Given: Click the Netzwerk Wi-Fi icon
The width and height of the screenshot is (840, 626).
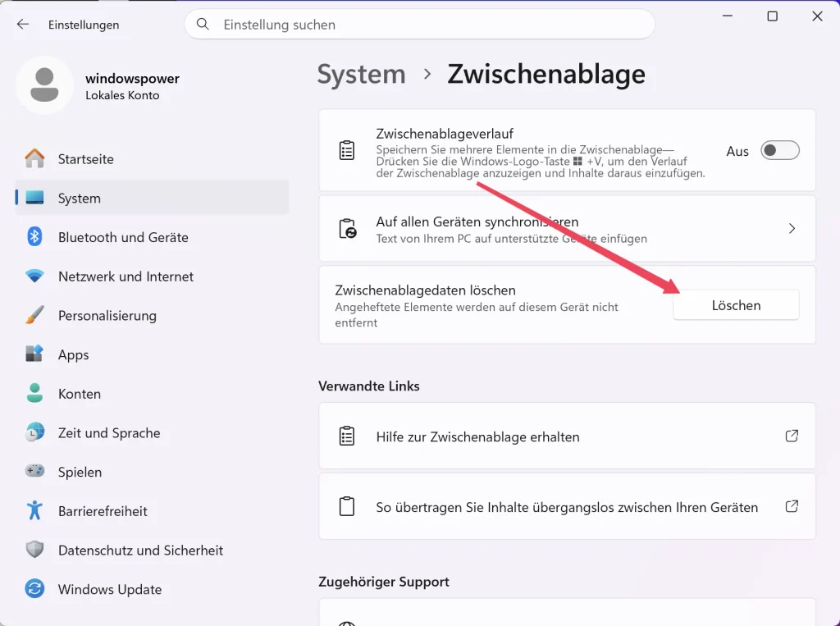Looking at the screenshot, I should 34,276.
